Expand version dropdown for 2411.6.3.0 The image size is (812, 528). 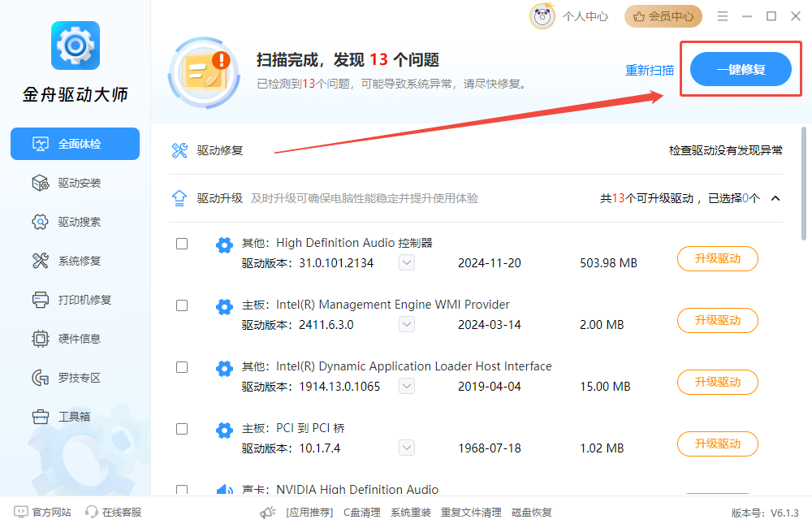point(407,324)
